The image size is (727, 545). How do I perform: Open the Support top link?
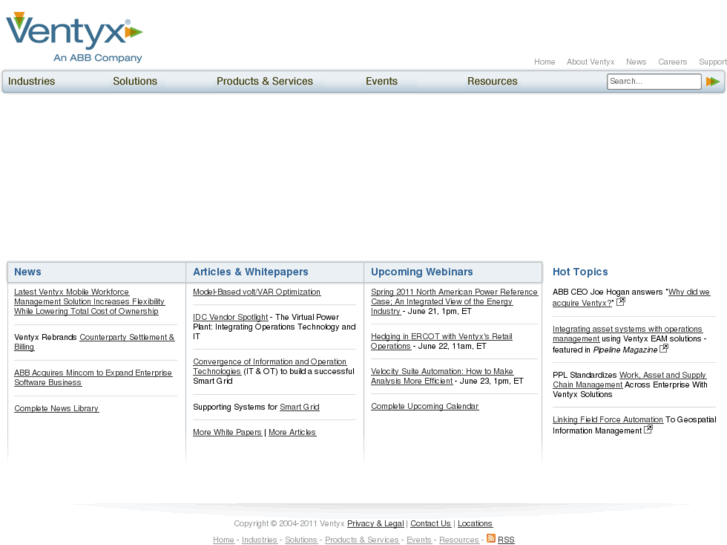coord(713,62)
